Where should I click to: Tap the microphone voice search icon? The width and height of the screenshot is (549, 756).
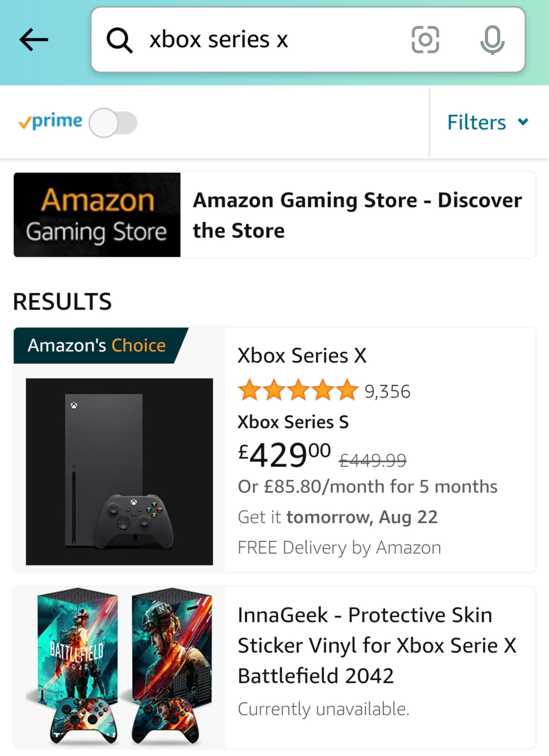pyautogui.click(x=492, y=39)
